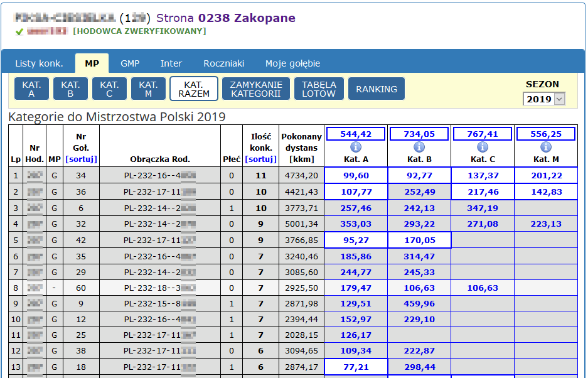
Task: Open the SEZON 2019 dropdown
Action: 543,99
